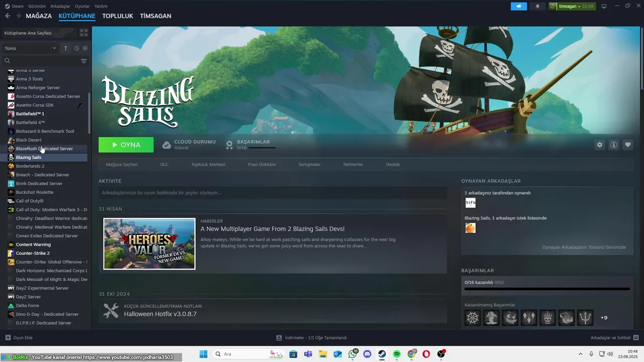Go back using the left navigation arrow

click(8, 16)
